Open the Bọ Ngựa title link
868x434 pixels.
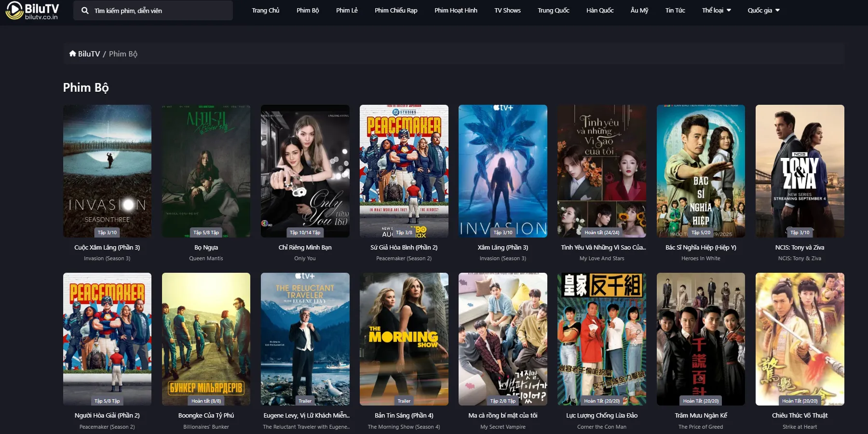[x=206, y=247]
